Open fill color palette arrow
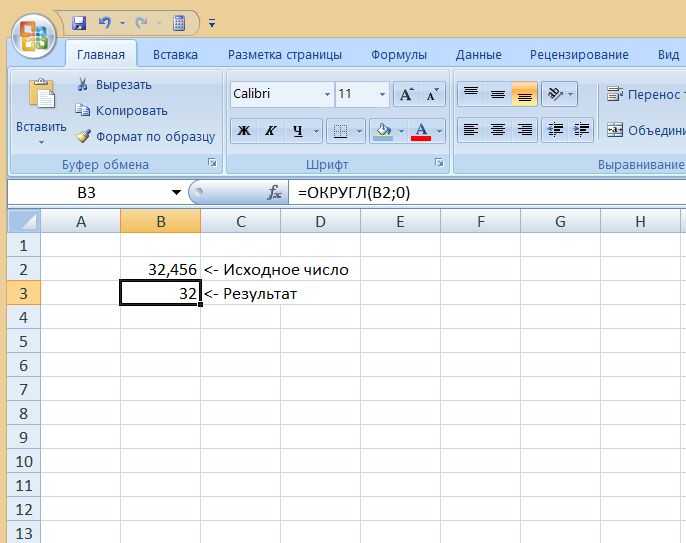Viewport: 686px width, 543px height. [x=401, y=131]
